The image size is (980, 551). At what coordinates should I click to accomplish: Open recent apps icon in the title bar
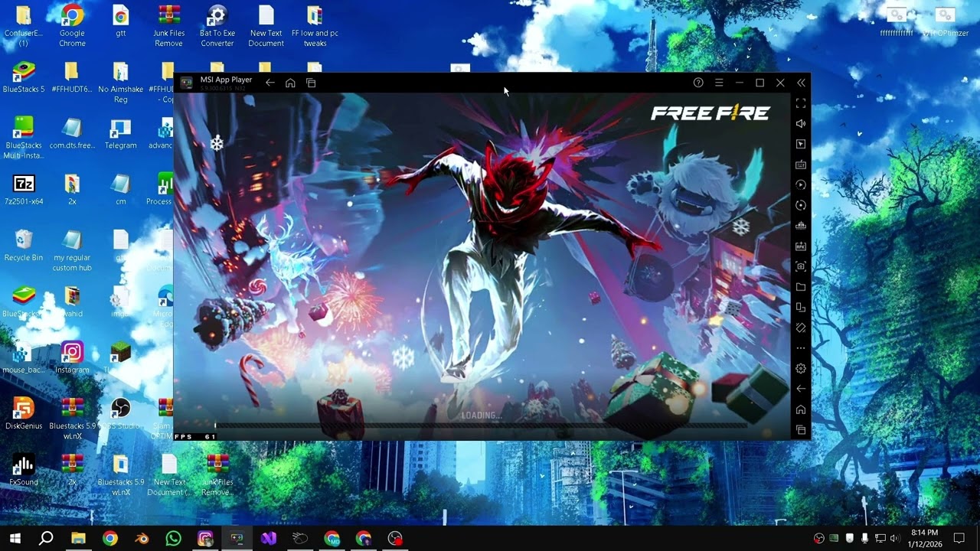click(x=311, y=83)
